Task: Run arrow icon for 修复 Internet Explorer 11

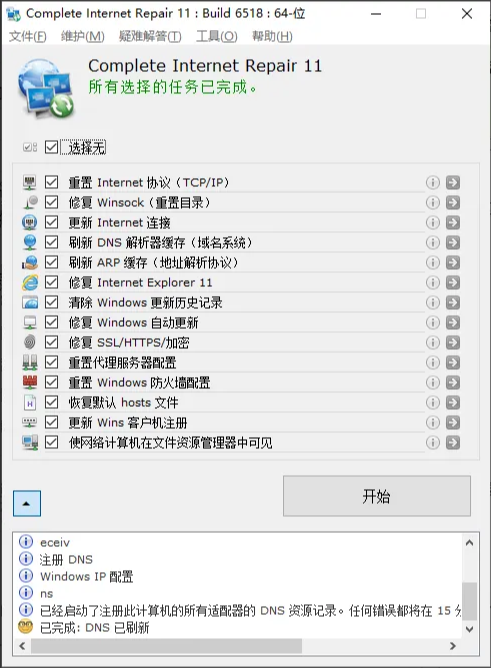Action: pos(453,282)
